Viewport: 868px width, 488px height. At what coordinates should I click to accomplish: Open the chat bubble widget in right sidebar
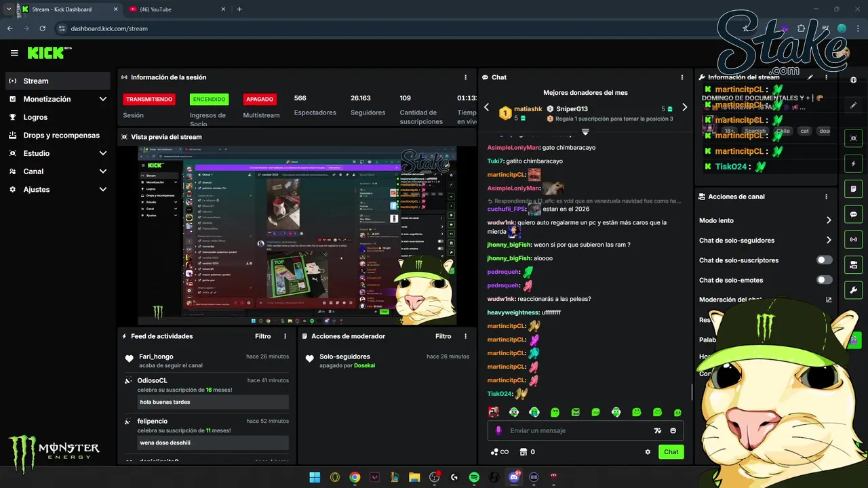coord(854,214)
